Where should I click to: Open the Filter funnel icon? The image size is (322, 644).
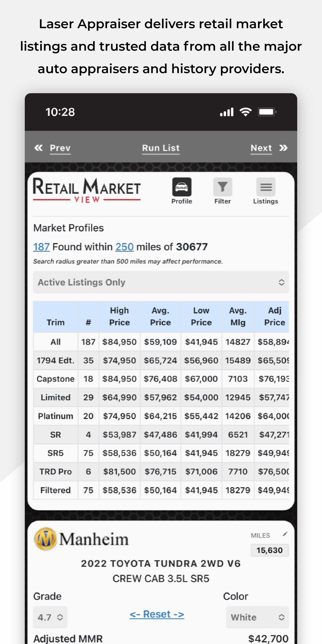coord(222,187)
